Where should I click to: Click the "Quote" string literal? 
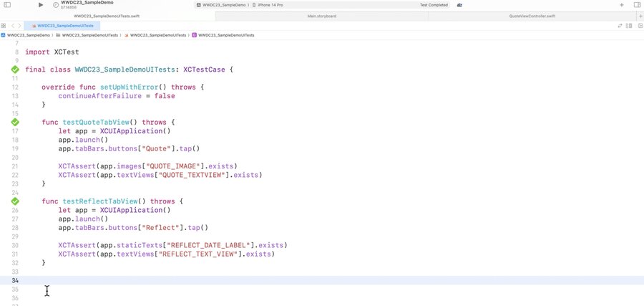[156, 148]
